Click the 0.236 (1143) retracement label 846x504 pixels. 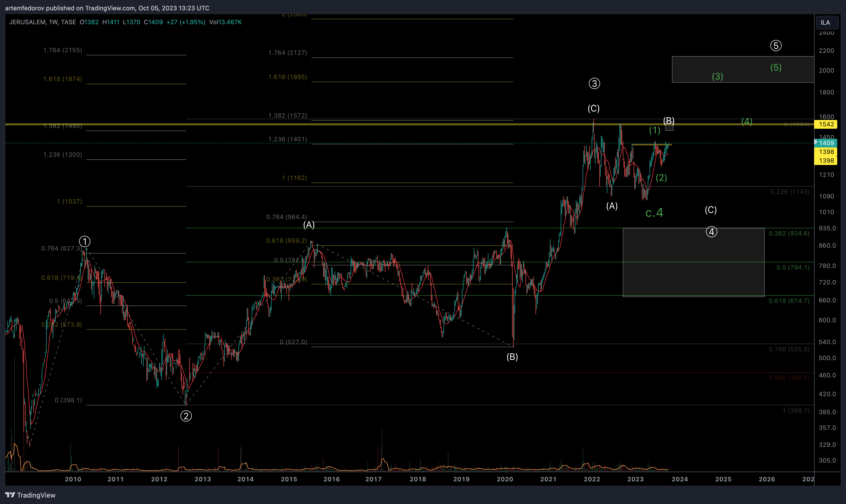[x=790, y=192]
